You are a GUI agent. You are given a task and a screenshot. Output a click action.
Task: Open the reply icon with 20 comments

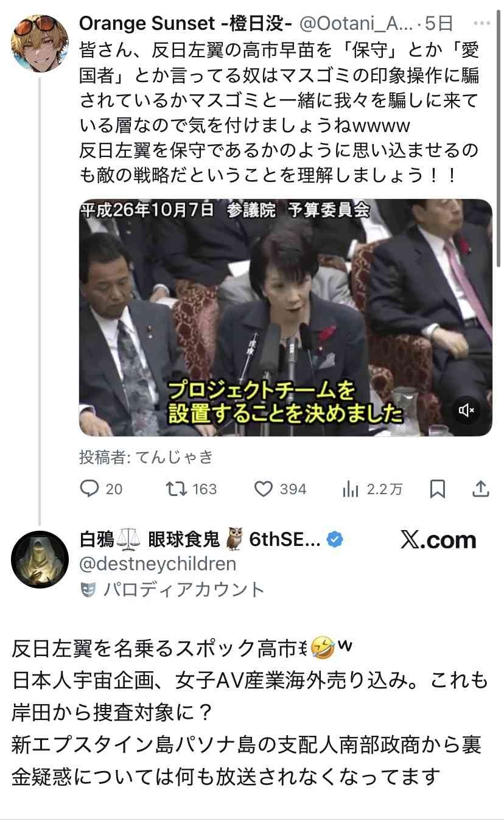90,489
